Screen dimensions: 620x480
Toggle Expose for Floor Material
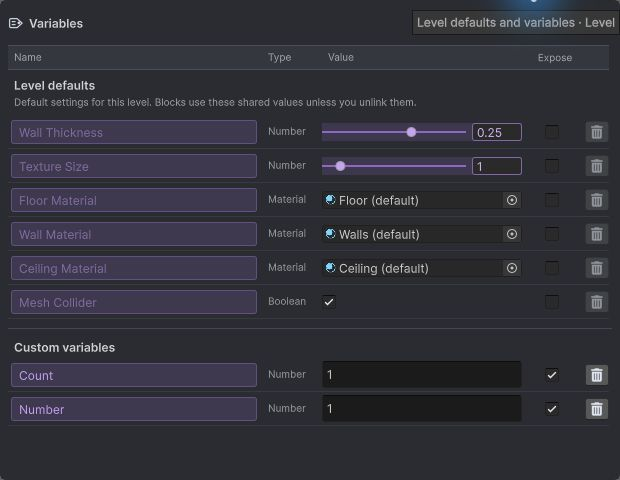(552, 200)
